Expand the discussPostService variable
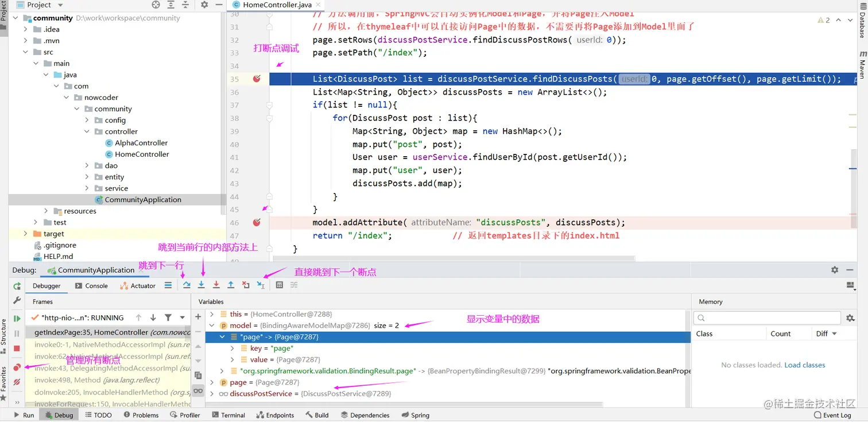This screenshot has width=868, height=422. click(212, 394)
